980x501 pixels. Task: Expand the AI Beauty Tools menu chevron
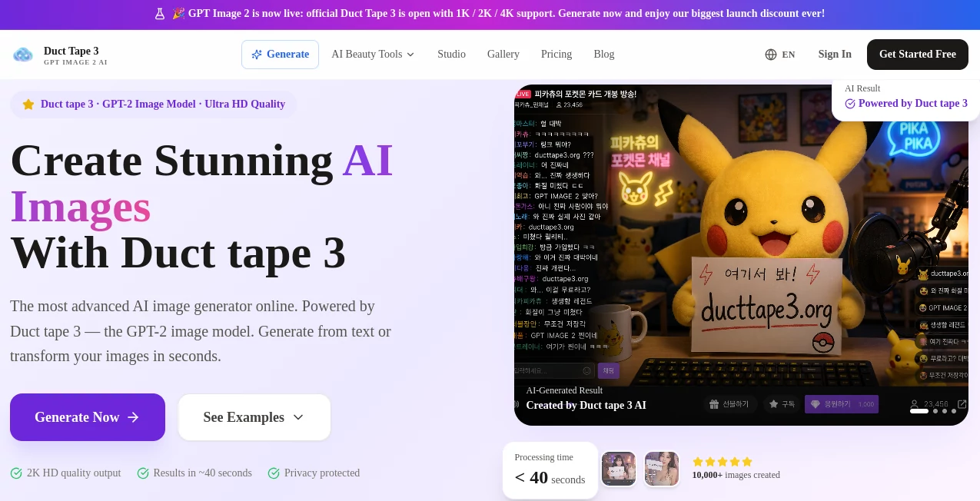pos(410,55)
